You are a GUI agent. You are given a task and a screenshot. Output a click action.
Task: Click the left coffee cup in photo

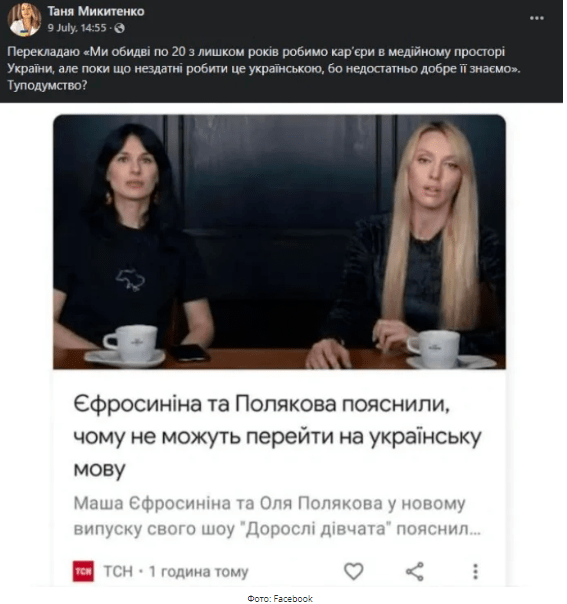[x=130, y=344]
